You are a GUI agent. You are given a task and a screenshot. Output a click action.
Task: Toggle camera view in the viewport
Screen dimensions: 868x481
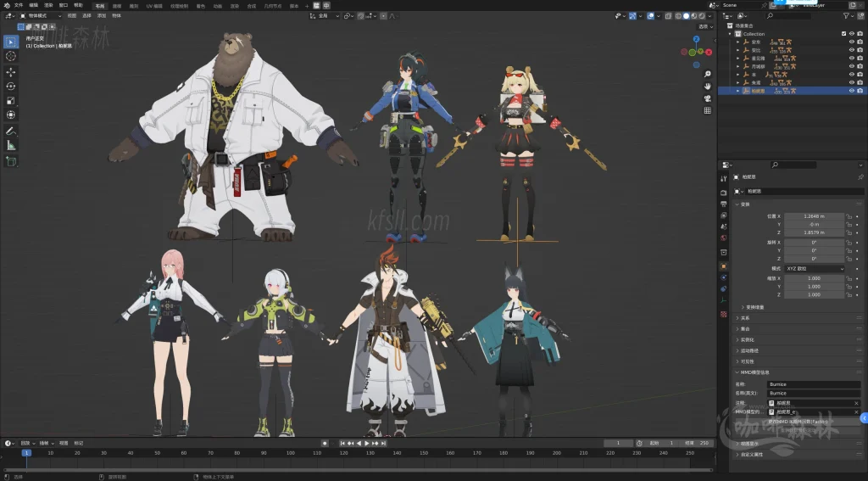click(708, 98)
